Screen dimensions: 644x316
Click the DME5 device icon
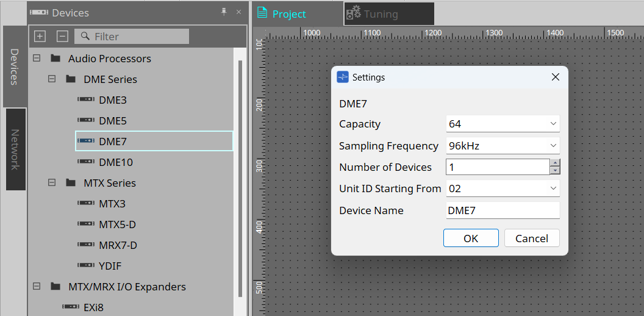point(86,120)
